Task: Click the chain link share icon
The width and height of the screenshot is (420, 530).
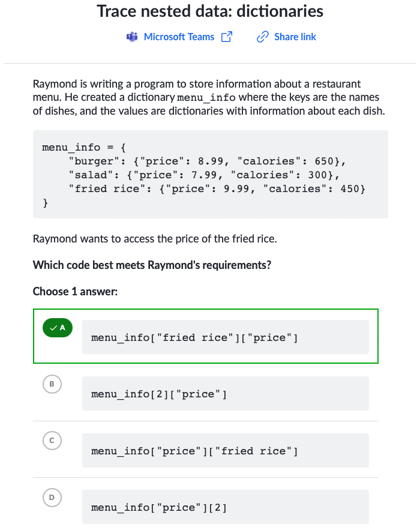Action: click(263, 37)
